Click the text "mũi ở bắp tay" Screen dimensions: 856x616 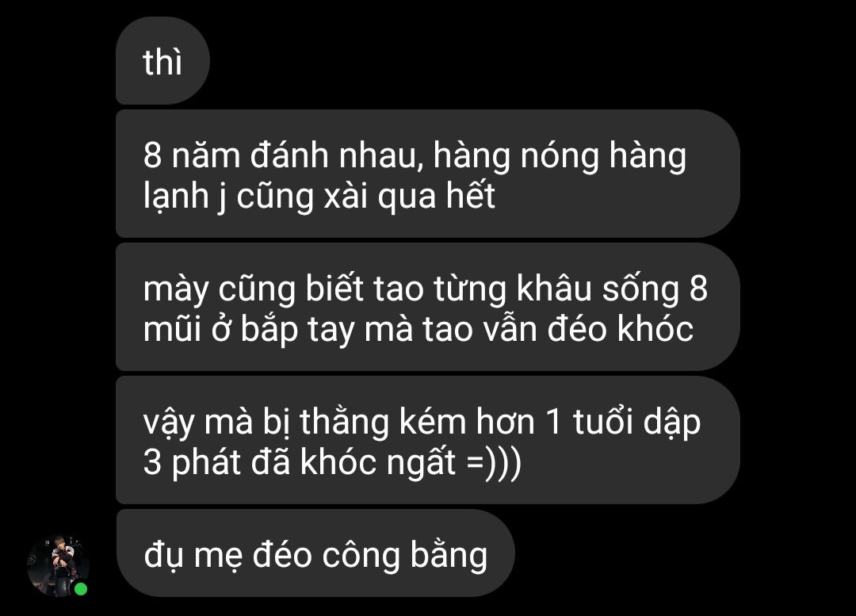coord(248,329)
